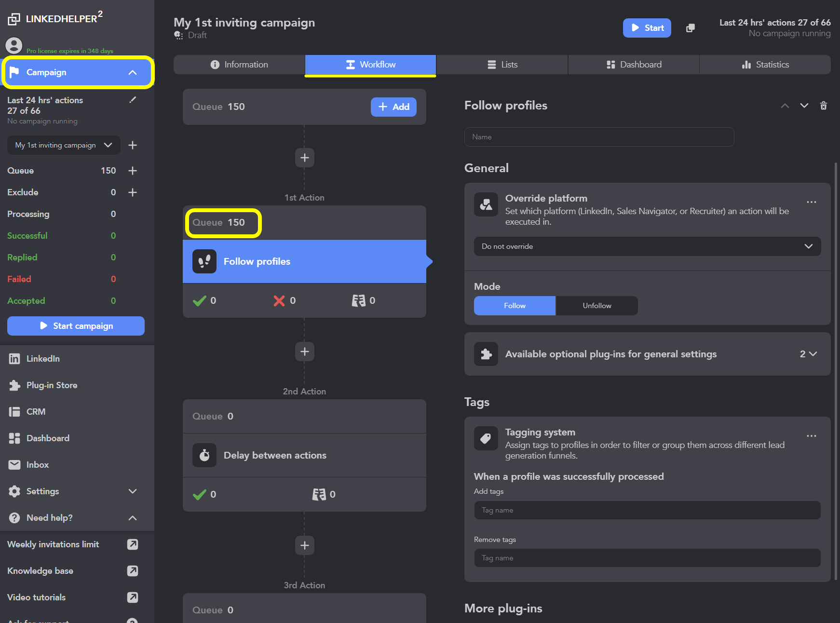Open the CRM section
Screen dimensions: 840x623
pyautogui.click(x=36, y=412)
